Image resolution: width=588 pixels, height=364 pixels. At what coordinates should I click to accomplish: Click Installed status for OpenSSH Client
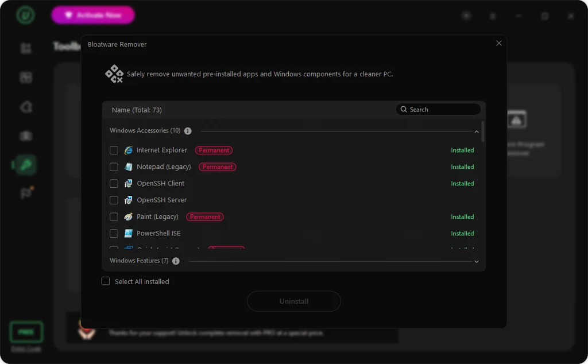pyautogui.click(x=462, y=184)
